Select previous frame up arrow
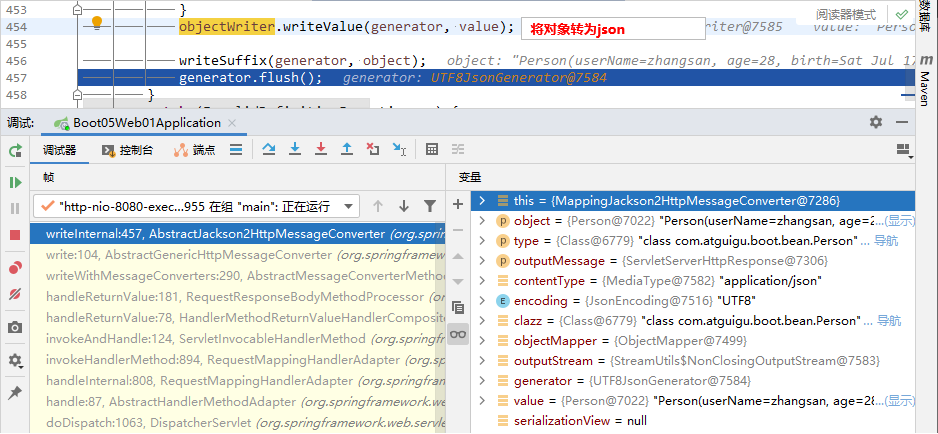 pos(377,207)
